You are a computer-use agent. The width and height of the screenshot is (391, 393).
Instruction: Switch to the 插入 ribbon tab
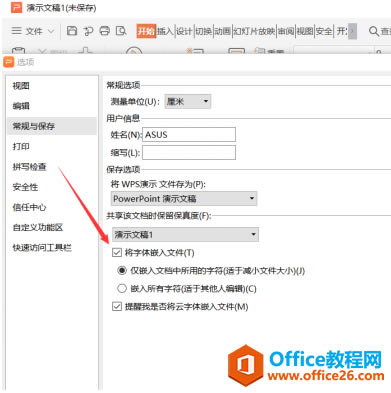(x=165, y=31)
